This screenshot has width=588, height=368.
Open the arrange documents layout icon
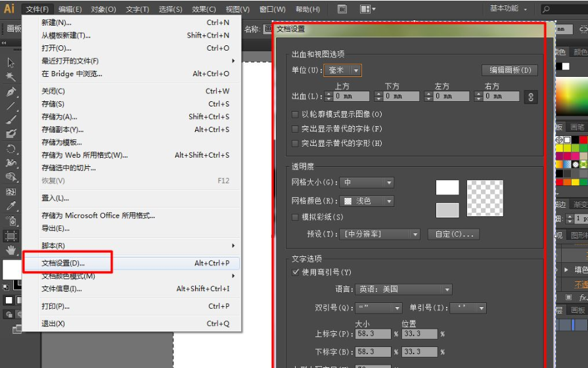pos(367,9)
